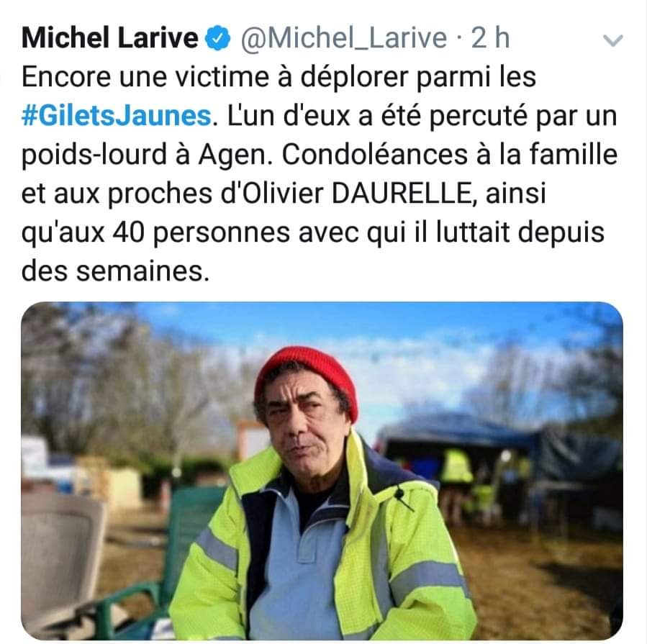
Task: Open Michel Larive's profile via display name
Action: coord(110,38)
